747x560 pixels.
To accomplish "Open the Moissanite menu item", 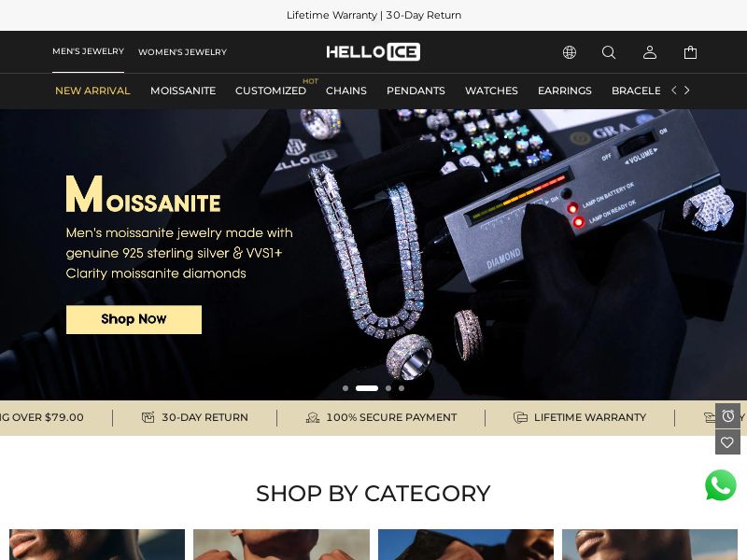I will pyautogui.click(x=183, y=91).
